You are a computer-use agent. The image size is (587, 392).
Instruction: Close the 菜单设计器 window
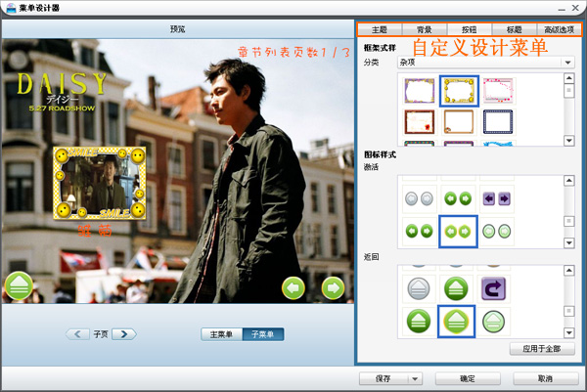[576, 8]
